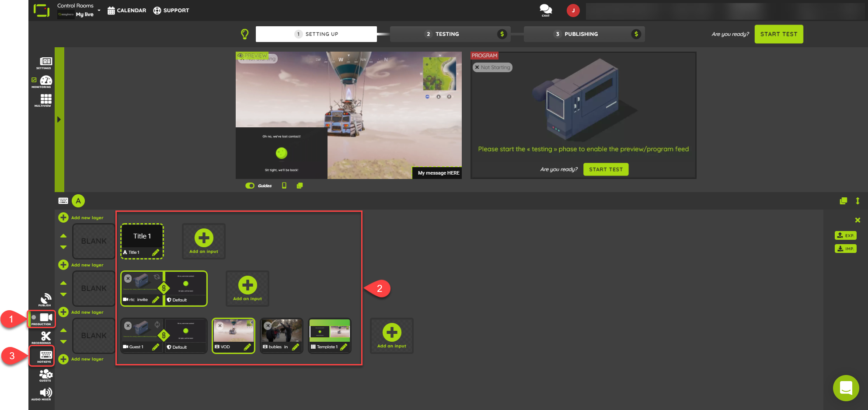Move the first layer down
The height and width of the screenshot is (410, 868).
63,247
